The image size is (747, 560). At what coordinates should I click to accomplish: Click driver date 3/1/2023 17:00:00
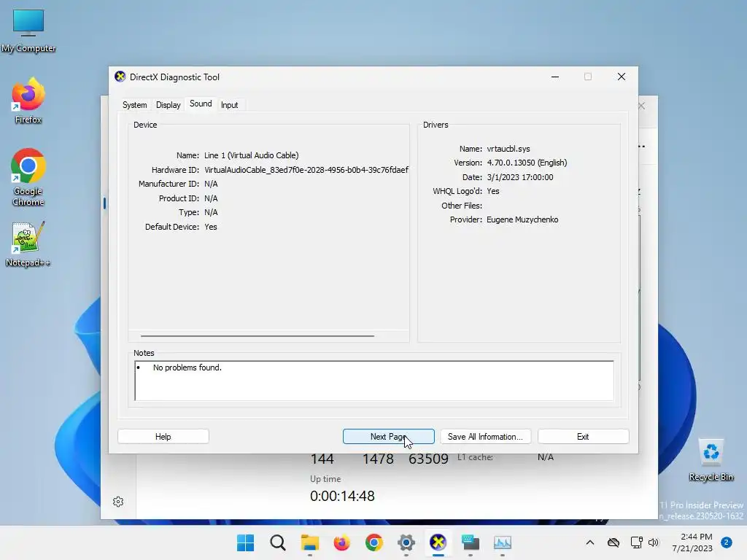click(519, 177)
